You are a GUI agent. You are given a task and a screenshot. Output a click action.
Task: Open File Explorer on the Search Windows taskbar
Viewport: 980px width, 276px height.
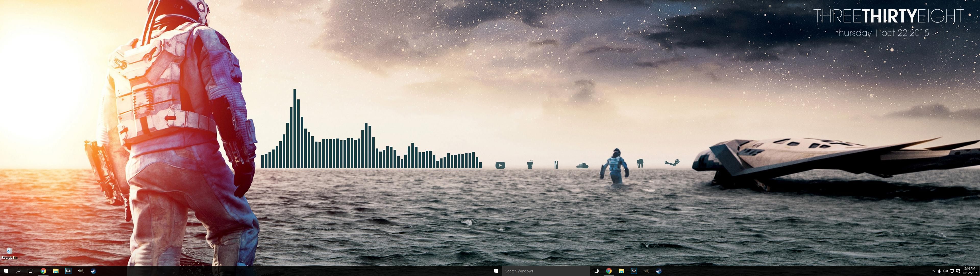point(621,271)
